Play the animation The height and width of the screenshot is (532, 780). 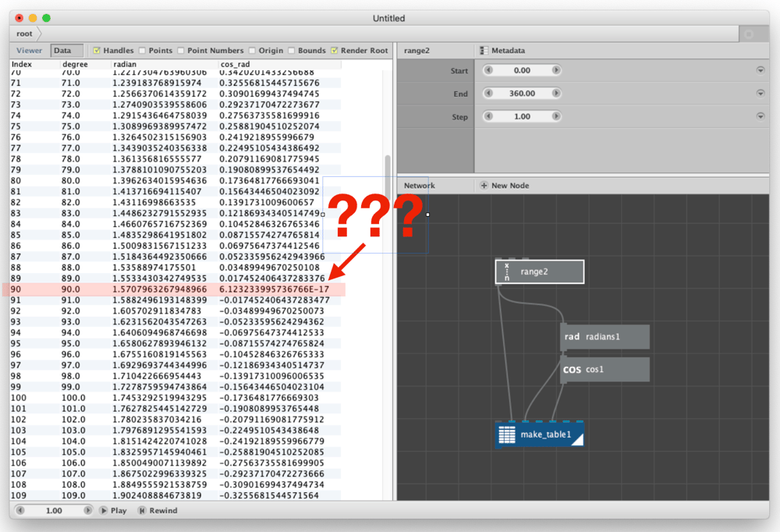[113, 511]
